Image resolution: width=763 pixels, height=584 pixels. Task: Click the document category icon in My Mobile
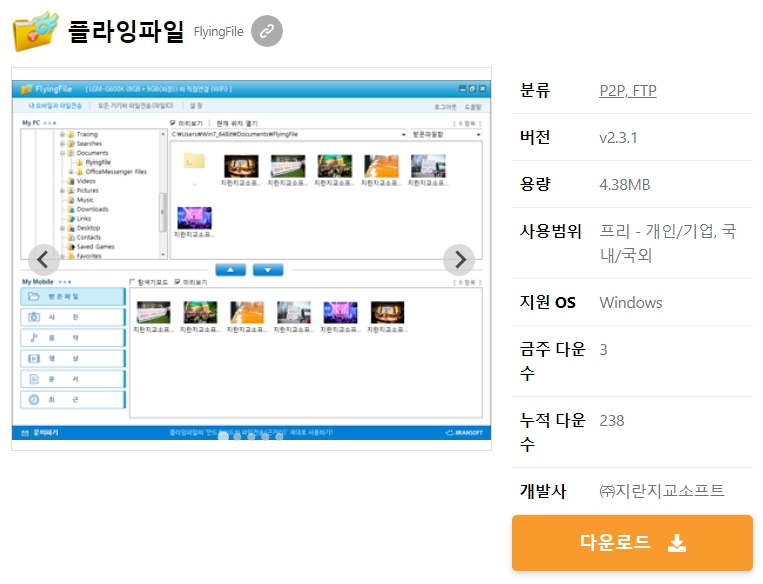(34, 379)
